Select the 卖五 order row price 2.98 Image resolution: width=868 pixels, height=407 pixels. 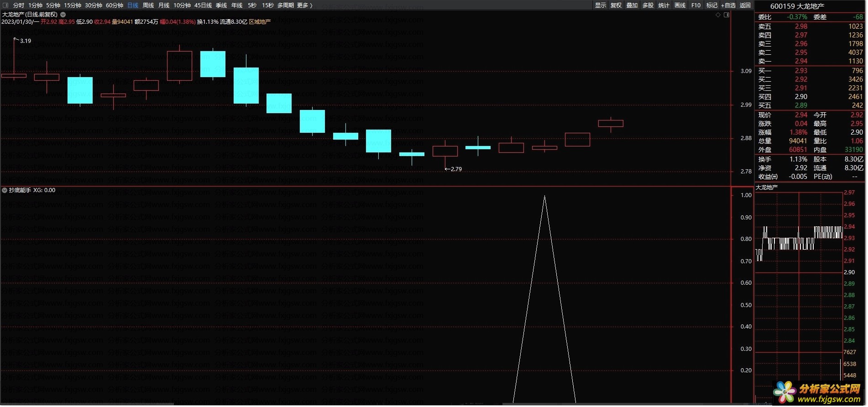(801, 26)
